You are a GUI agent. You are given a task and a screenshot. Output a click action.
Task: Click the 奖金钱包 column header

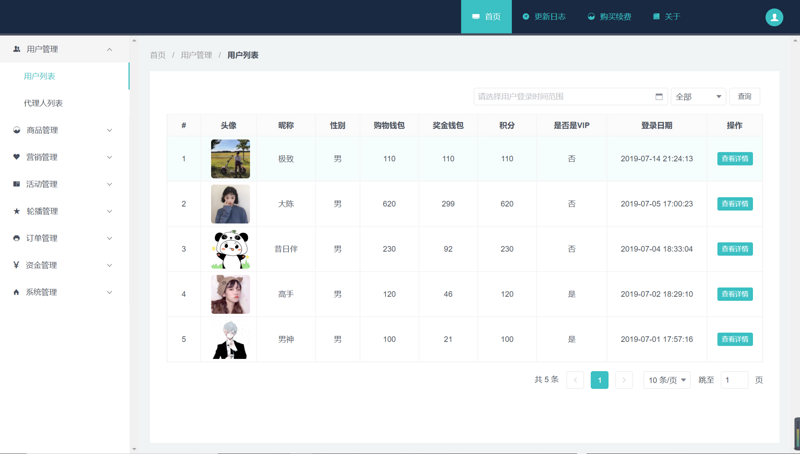(x=448, y=125)
